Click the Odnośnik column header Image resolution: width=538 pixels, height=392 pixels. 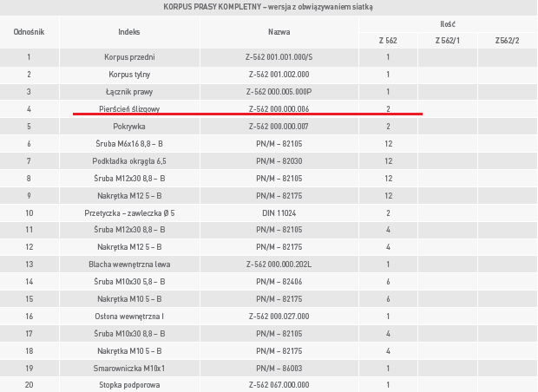click(29, 32)
